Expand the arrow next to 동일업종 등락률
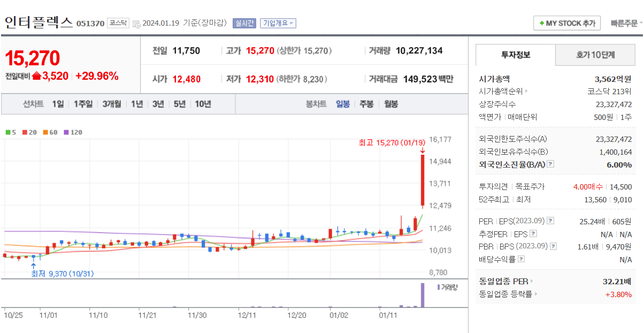The width and height of the screenshot is (644, 333). [536, 294]
